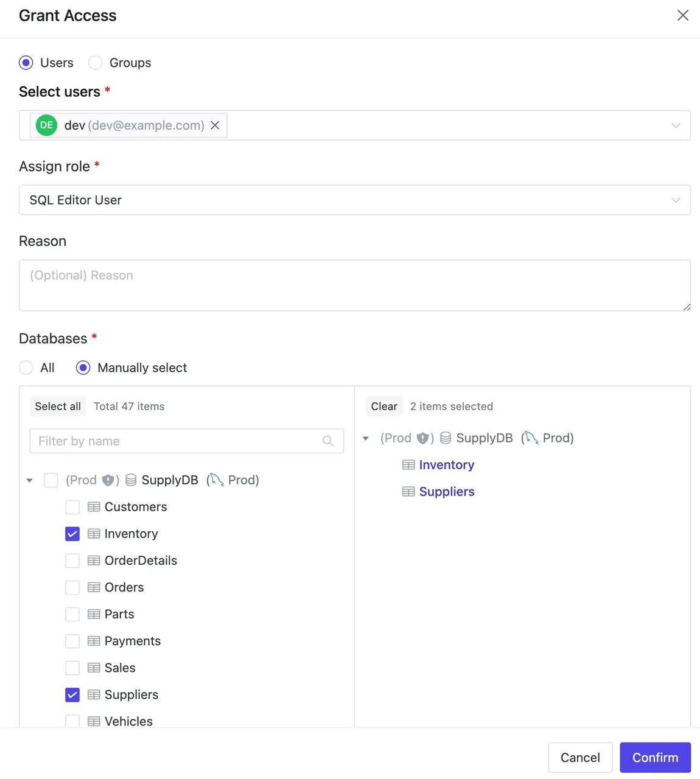Open the Assign role dropdown
This screenshot has height=779, width=700.
(354, 200)
